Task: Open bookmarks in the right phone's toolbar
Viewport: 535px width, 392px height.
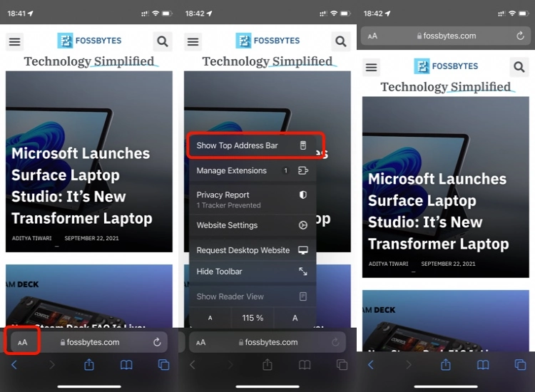Action: point(483,365)
